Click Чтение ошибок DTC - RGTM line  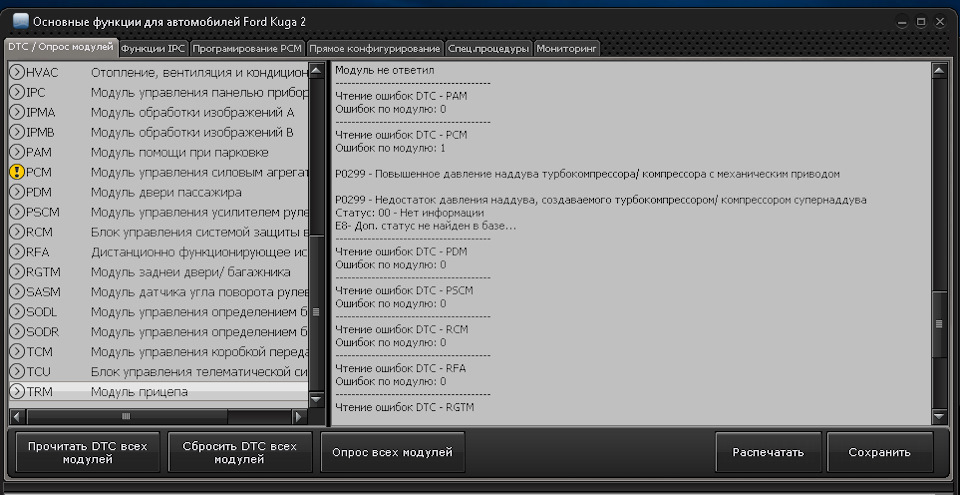404,407
